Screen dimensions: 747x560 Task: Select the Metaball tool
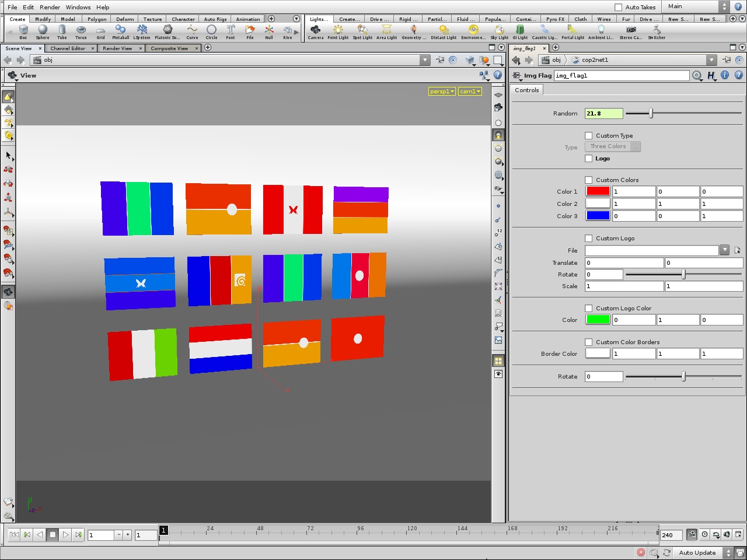(x=120, y=29)
